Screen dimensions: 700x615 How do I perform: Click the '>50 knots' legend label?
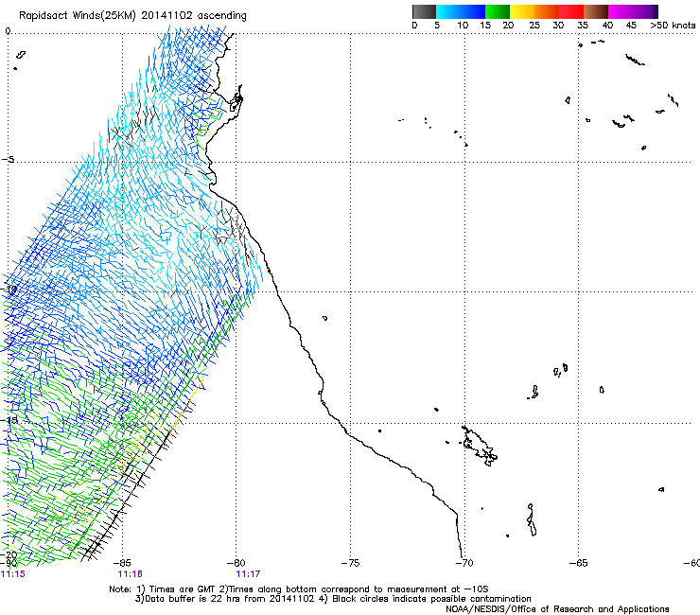click(673, 26)
